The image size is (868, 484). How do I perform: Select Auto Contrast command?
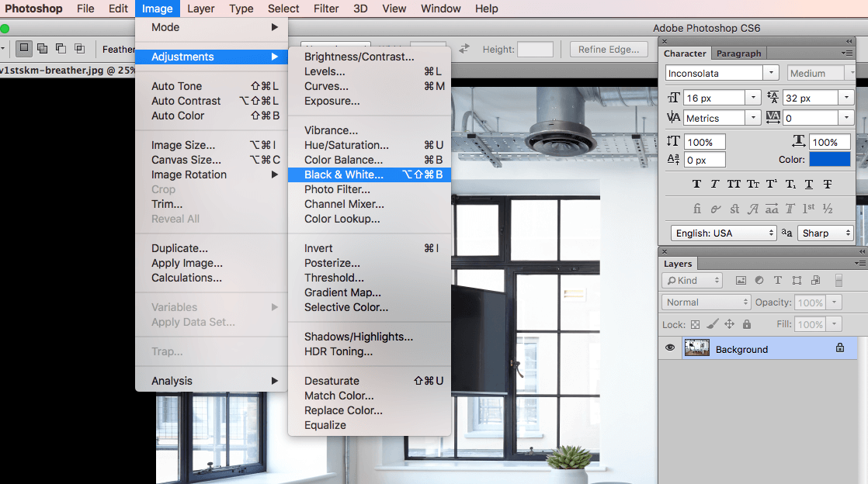tap(211, 101)
